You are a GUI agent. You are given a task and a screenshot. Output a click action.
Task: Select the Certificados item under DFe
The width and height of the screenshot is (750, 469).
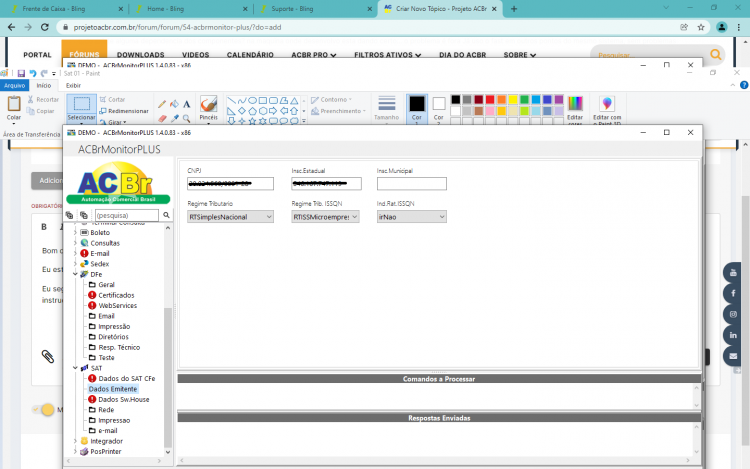116,295
